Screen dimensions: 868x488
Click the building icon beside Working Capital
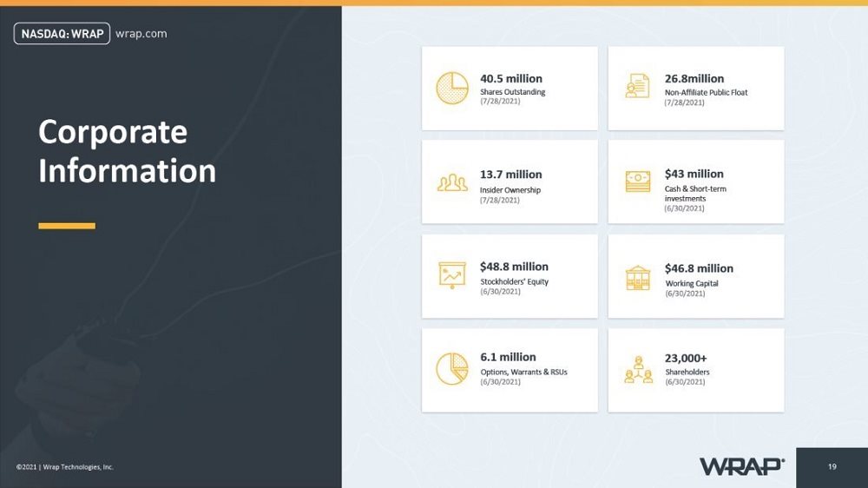[x=638, y=278]
